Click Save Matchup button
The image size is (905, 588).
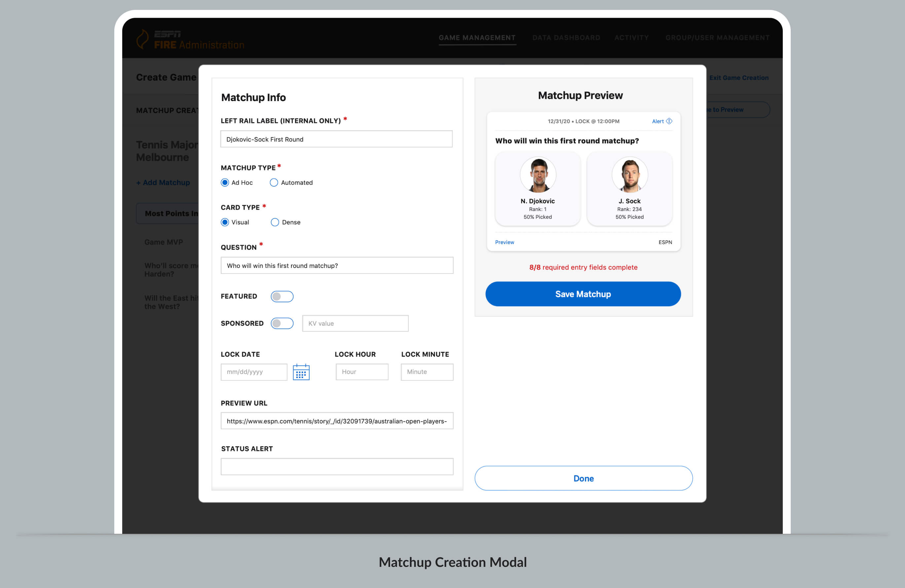pyautogui.click(x=583, y=294)
